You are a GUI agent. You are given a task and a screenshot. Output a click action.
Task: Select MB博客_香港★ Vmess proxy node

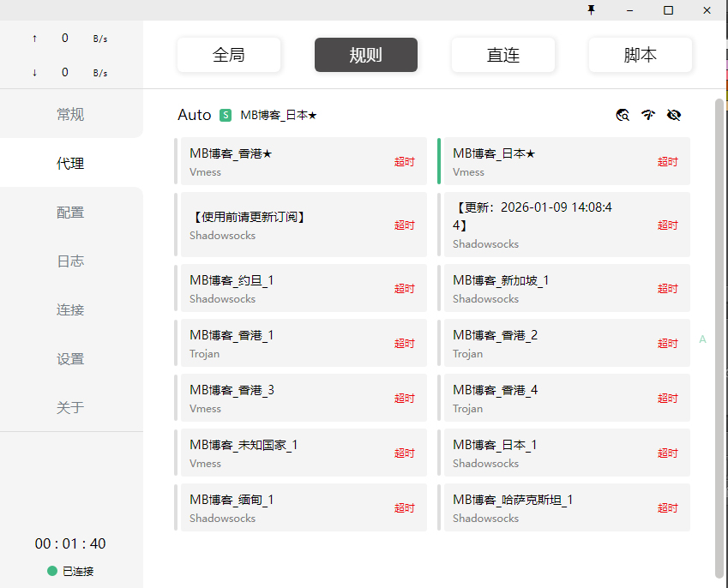[300, 161]
